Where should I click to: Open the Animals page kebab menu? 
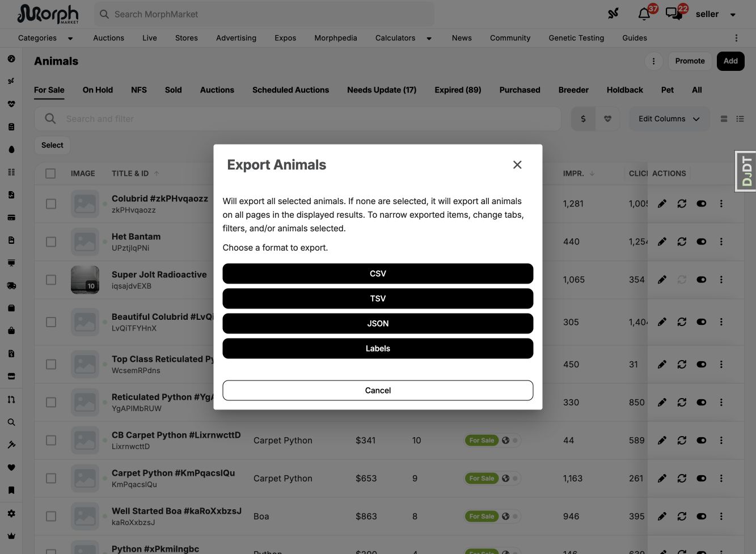(x=653, y=61)
